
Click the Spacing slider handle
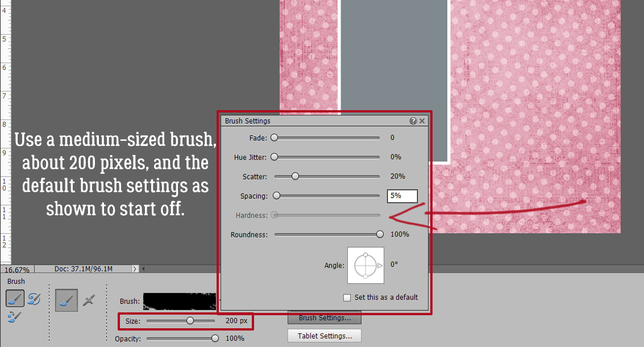pos(277,195)
